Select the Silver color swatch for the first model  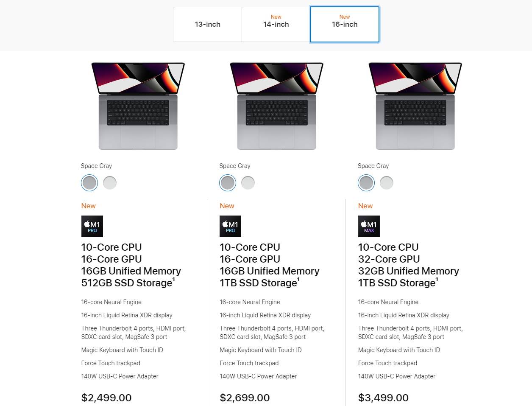click(109, 182)
